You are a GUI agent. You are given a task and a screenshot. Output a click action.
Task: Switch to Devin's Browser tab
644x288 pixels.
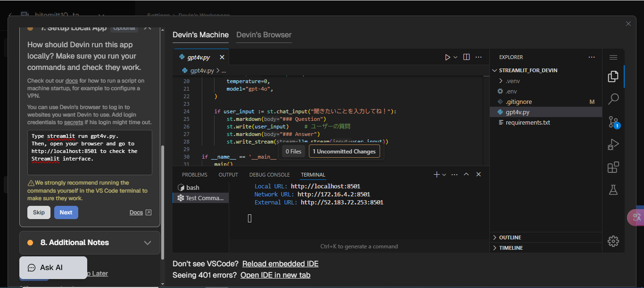point(264,35)
